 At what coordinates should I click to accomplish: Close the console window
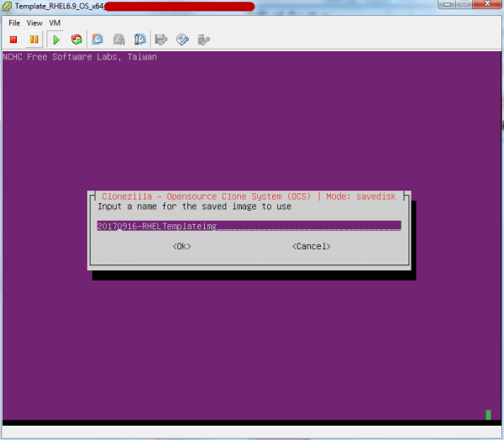click(x=487, y=4)
